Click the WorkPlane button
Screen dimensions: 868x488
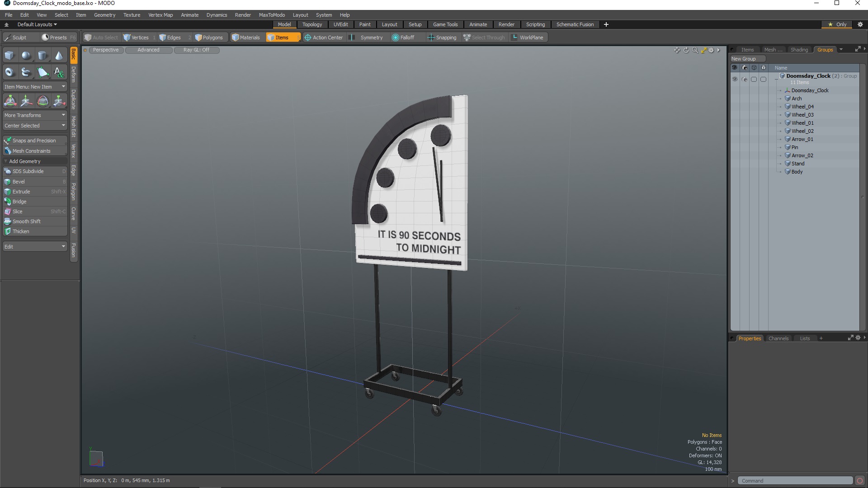click(x=528, y=38)
